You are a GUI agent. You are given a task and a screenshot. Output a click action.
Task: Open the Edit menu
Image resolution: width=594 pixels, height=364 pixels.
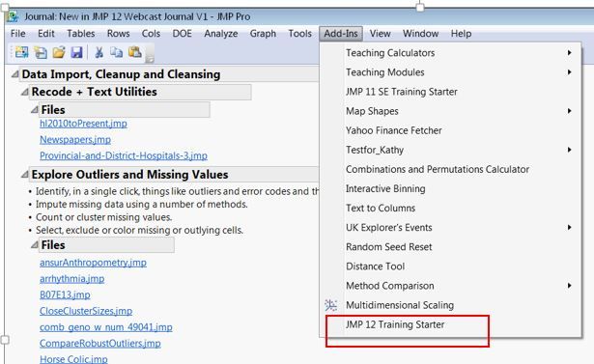pos(45,34)
